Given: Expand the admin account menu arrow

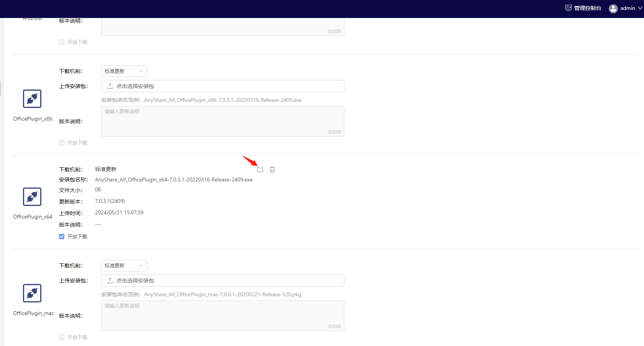Looking at the screenshot, I should coord(640,8).
